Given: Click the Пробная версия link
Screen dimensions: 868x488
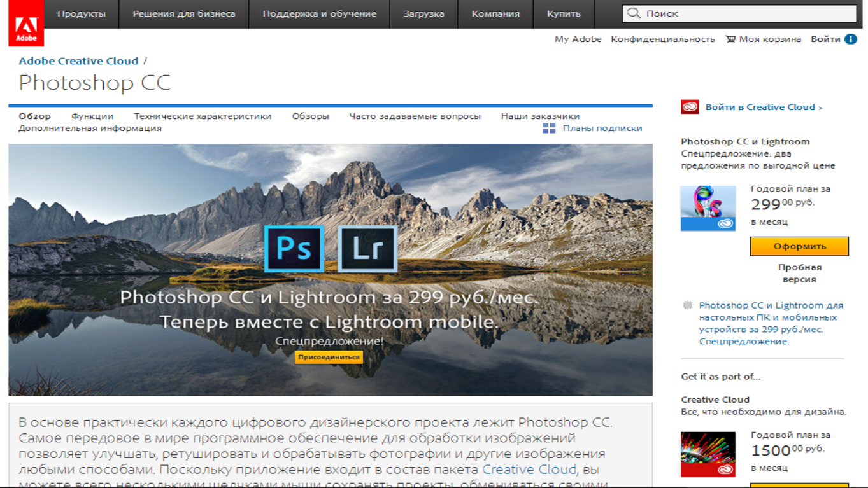Looking at the screenshot, I should click(800, 274).
